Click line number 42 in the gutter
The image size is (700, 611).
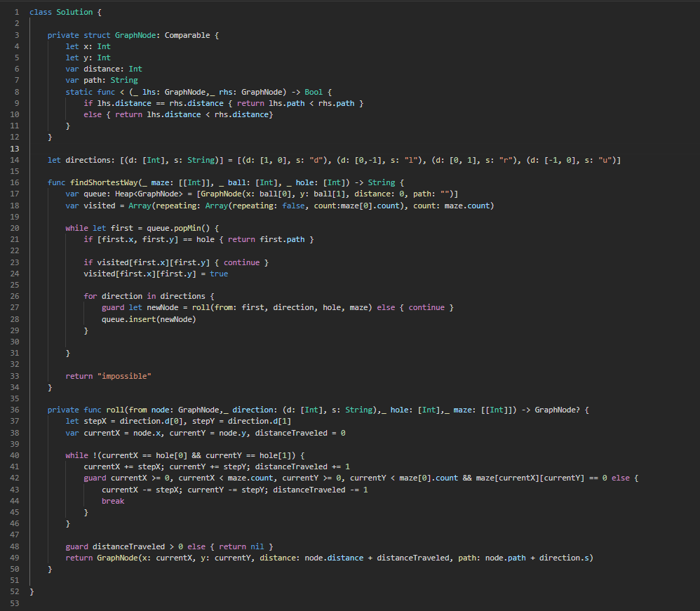click(15, 478)
